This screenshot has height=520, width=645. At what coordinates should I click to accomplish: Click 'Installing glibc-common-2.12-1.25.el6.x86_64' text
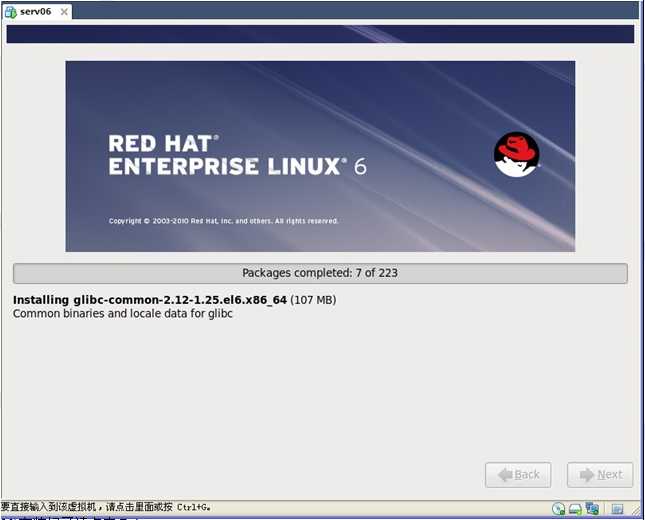(150, 300)
